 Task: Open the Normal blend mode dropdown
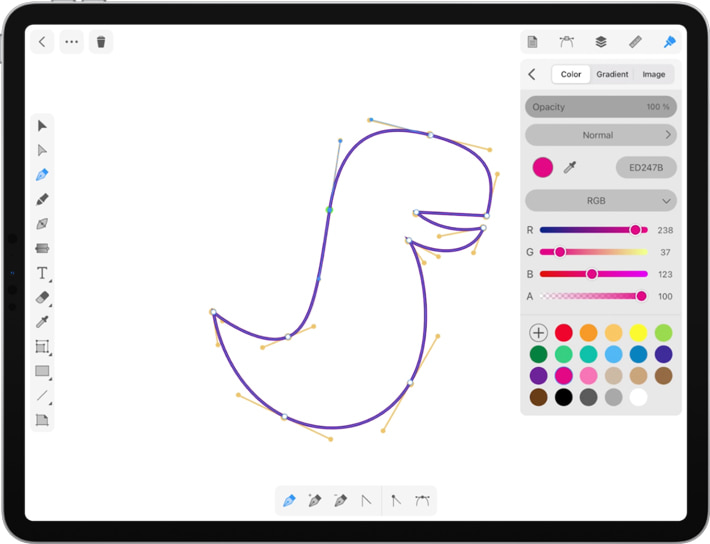(601, 135)
